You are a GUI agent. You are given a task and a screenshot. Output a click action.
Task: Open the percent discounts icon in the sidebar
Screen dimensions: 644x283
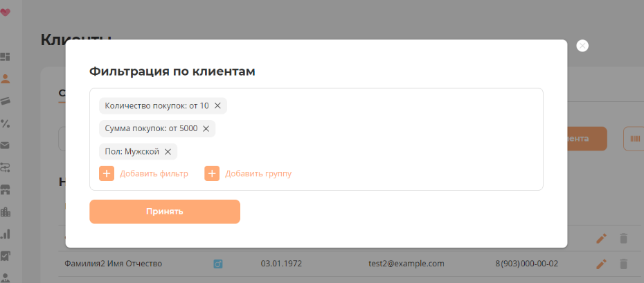point(5,123)
